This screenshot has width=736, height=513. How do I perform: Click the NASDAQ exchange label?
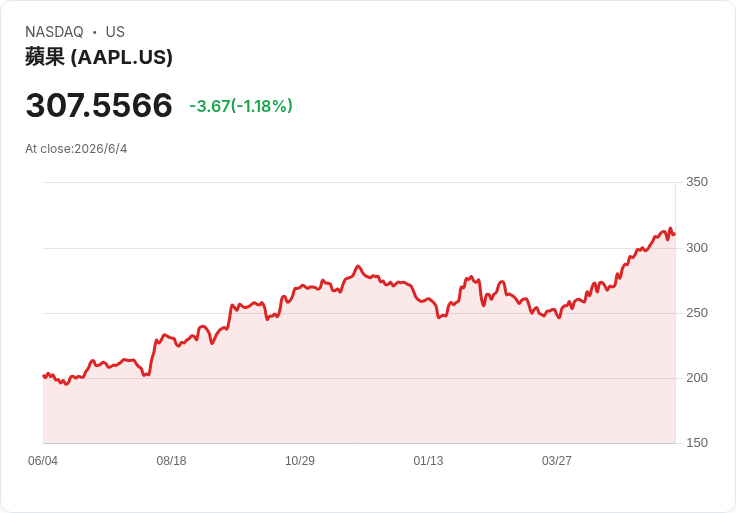click(x=54, y=32)
